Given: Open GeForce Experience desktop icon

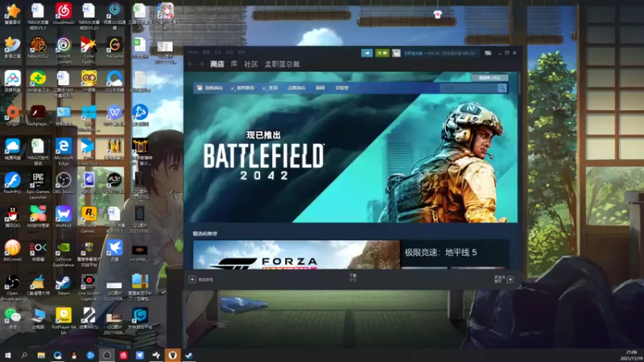Looking at the screenshot, I should [x=64, y=254].
